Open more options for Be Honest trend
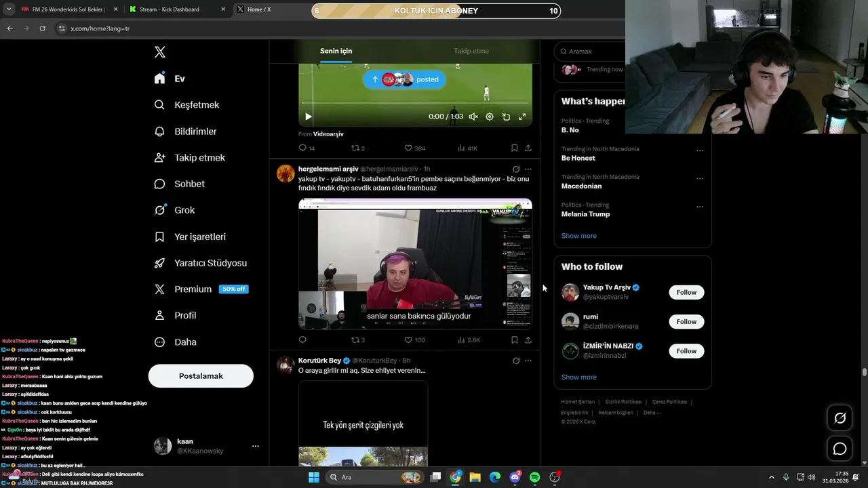Viewport: 868px width, 488px height. [700, 150]
